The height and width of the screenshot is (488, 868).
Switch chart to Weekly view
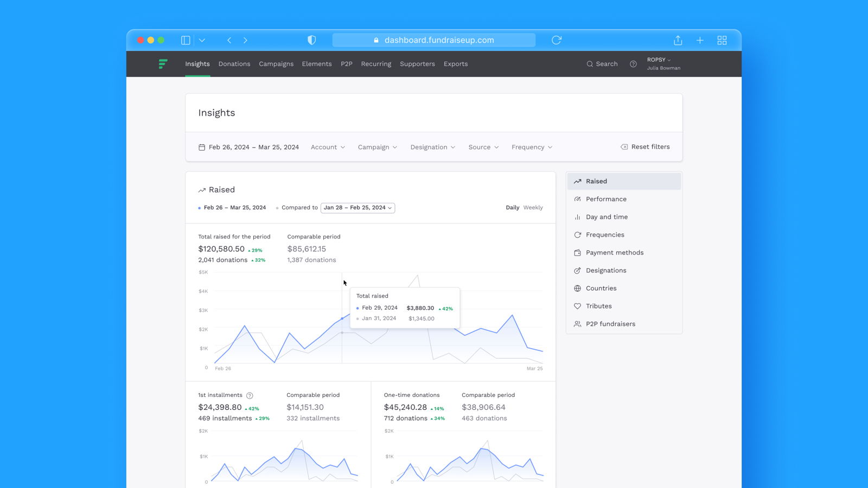click(533, 208)
